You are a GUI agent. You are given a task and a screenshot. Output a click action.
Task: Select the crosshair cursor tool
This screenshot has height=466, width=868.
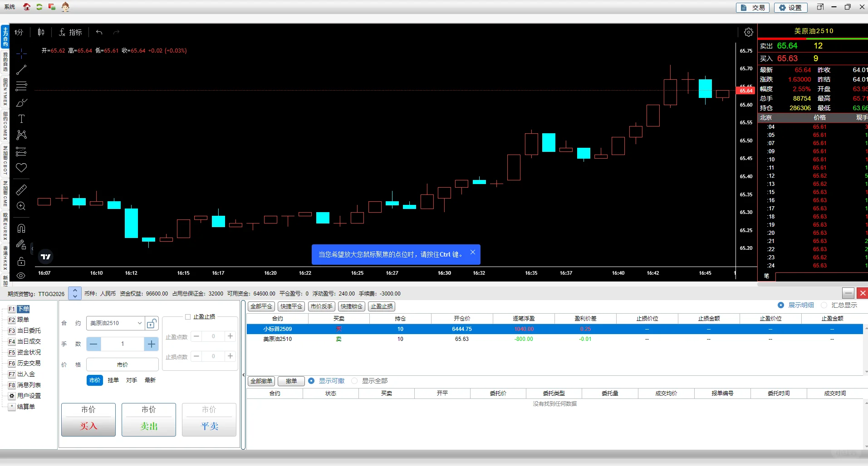coord(21,53)
